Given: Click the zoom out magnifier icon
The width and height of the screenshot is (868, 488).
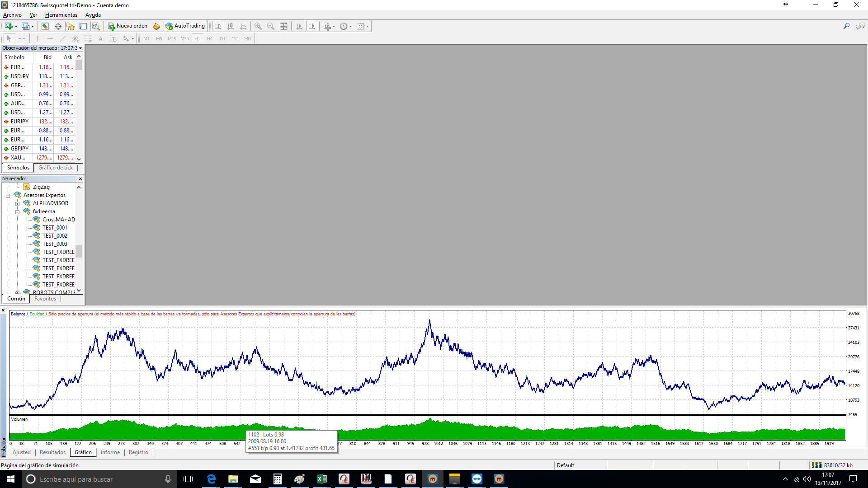Looking at the screenshot, I should click(x=271, y=26).
